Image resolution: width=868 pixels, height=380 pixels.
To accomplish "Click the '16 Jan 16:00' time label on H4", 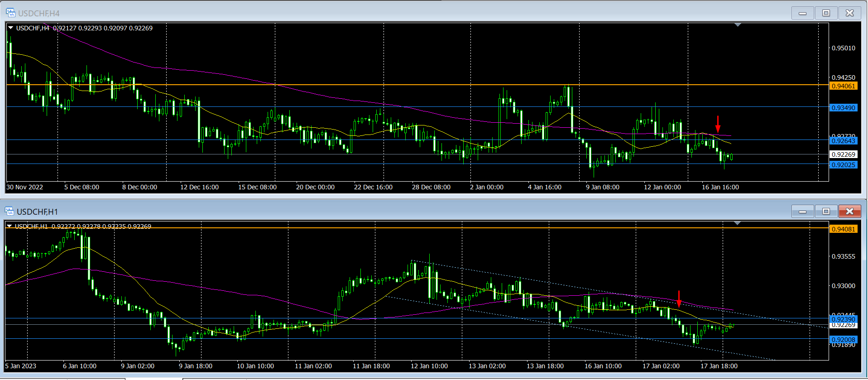I will click(x=720, y=187).
